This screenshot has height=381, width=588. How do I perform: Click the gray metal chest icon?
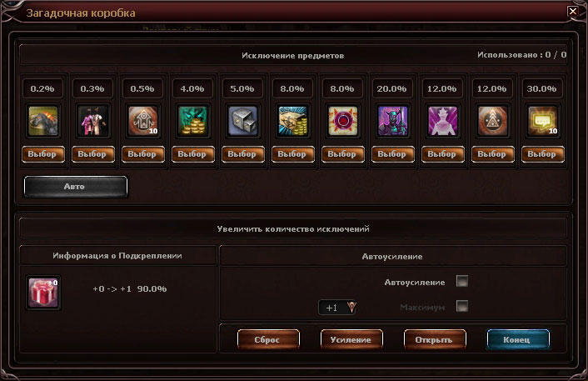[243, 121]
